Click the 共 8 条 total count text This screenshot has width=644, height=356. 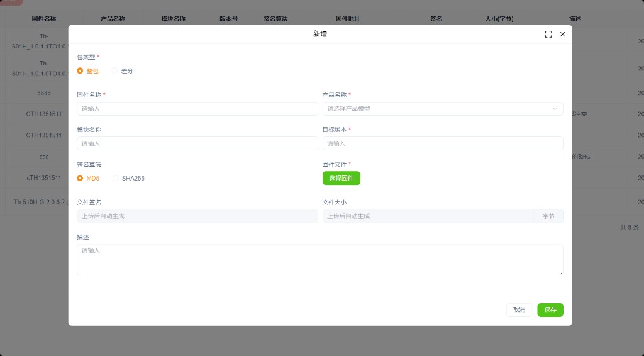[x=629, y=227]
